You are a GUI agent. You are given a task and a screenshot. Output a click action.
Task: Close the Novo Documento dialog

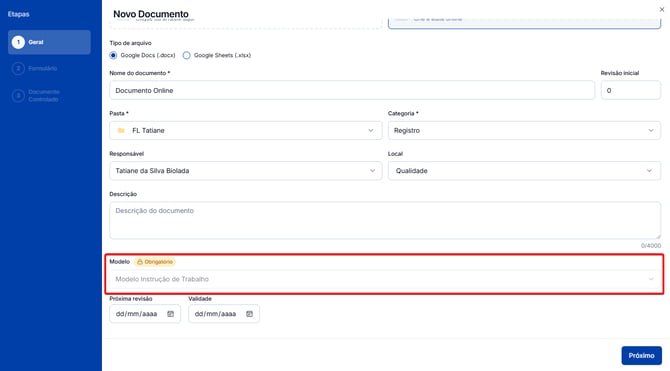click(x=661, y=9)
